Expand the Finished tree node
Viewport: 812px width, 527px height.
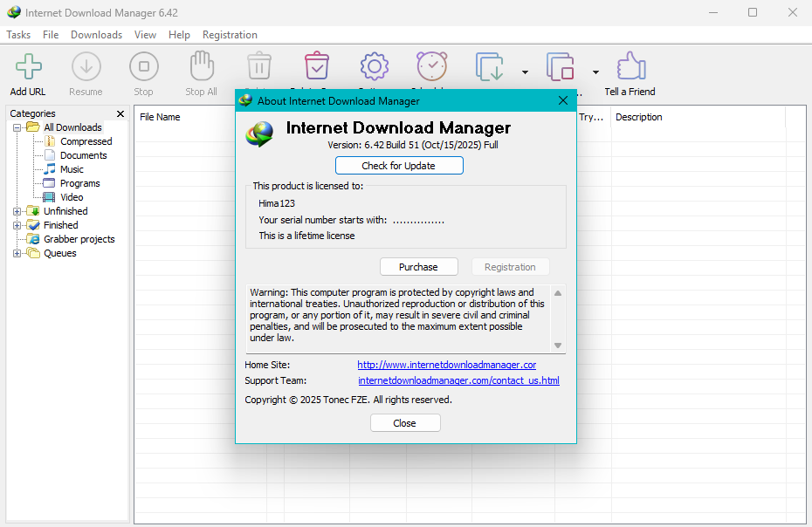pyautogui.click(x=17, y=225)
